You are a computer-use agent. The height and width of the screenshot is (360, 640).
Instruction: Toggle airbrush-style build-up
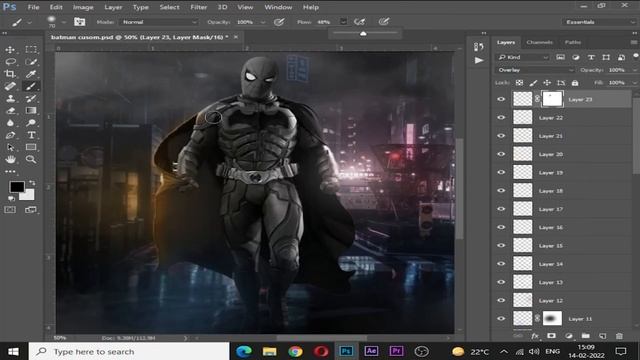click(360, 22)
